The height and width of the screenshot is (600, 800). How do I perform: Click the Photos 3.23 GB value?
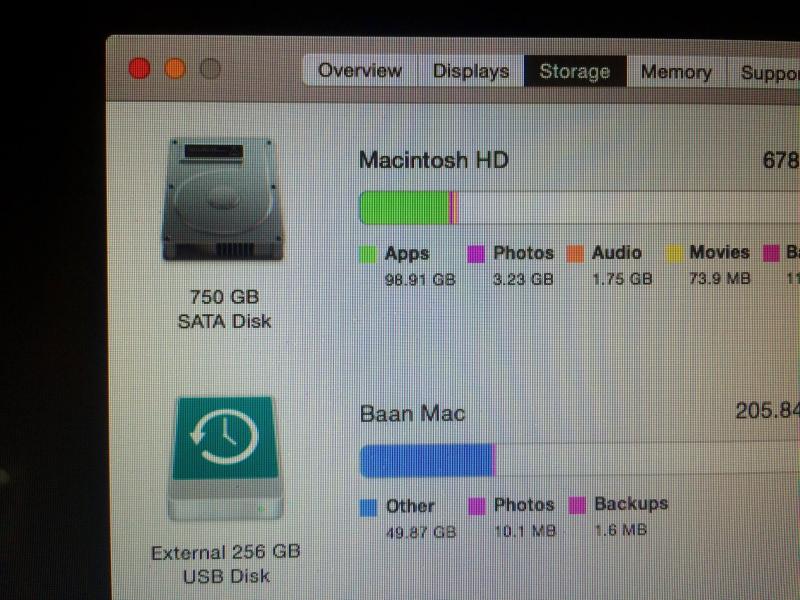[523, 279]
